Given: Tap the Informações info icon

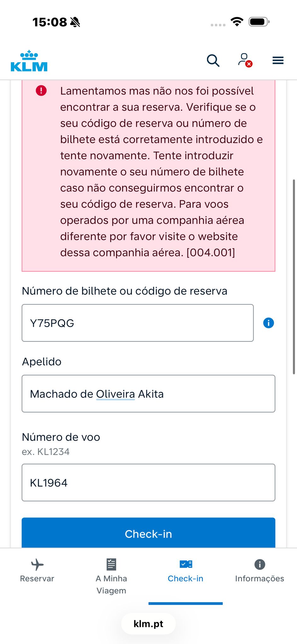Looking at the screenshot, I should coord(260,564).
